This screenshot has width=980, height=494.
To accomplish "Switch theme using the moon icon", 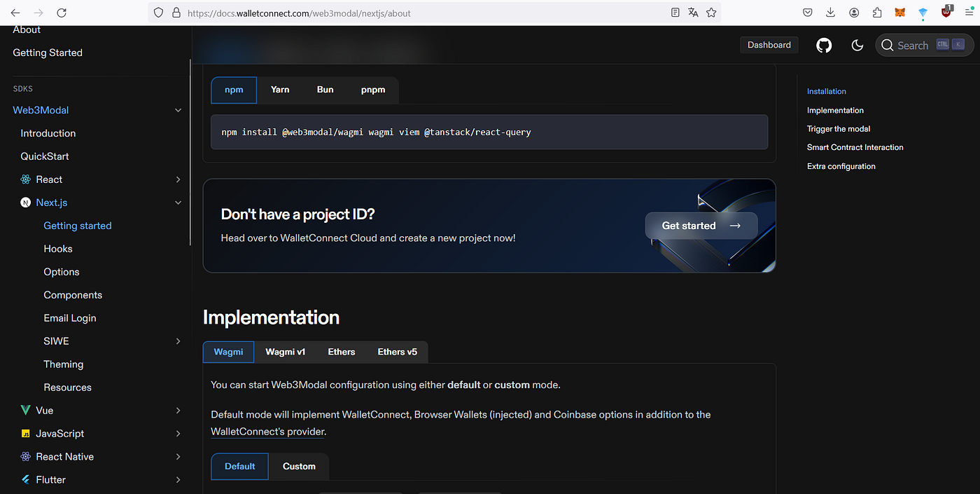I will click(857, 46).
